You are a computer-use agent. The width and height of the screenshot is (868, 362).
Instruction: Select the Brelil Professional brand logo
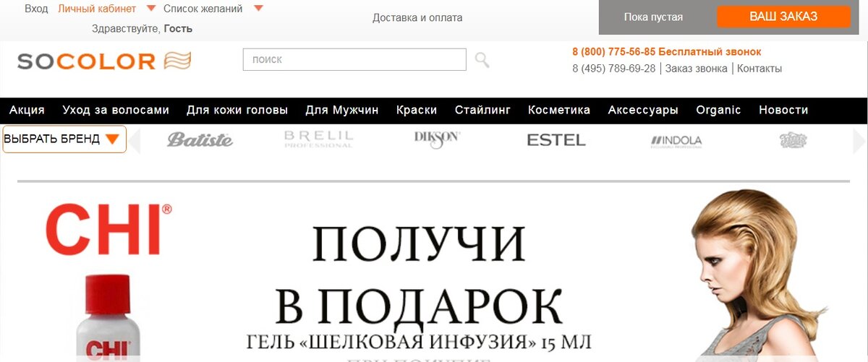pos(319,139)
